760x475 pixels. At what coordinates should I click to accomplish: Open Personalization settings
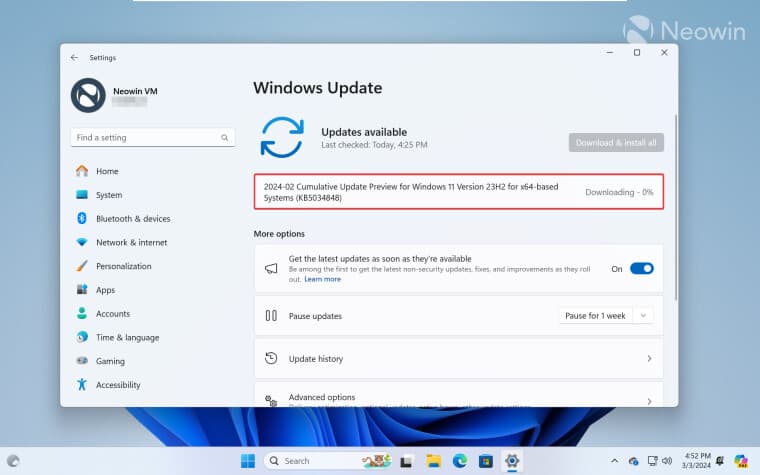point(124,266)
